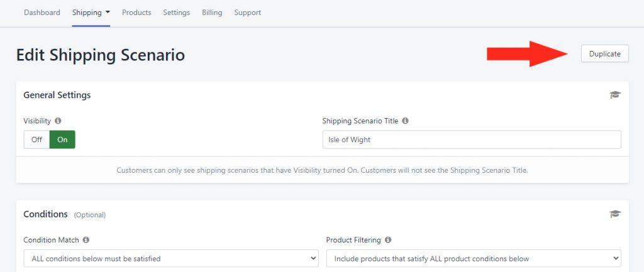Click the info icon next to Condition Match
This screenshot has width=644, height=272.
(86, 240)
